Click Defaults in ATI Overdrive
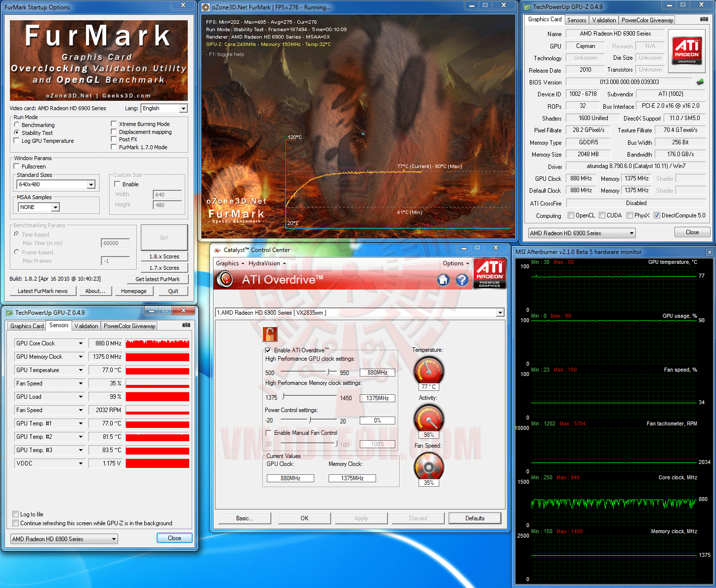The width and height of the screenshot is (716, 588). click(475, 518)
